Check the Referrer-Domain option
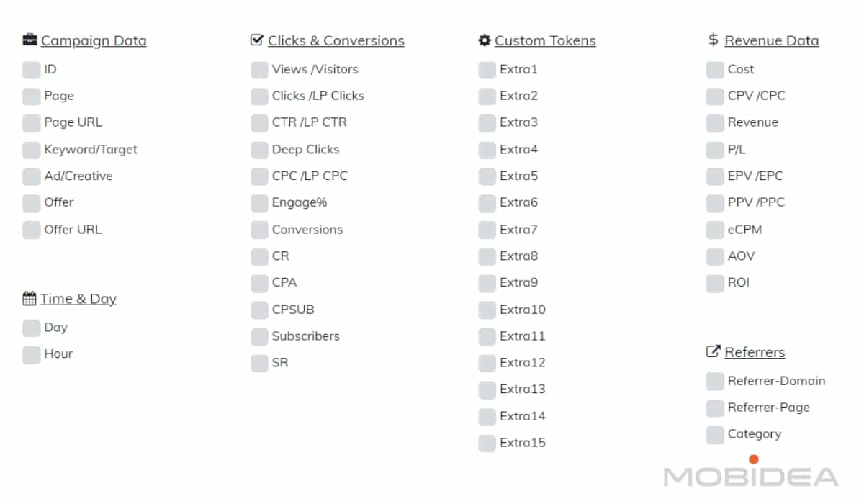 [x=715, y=381]
